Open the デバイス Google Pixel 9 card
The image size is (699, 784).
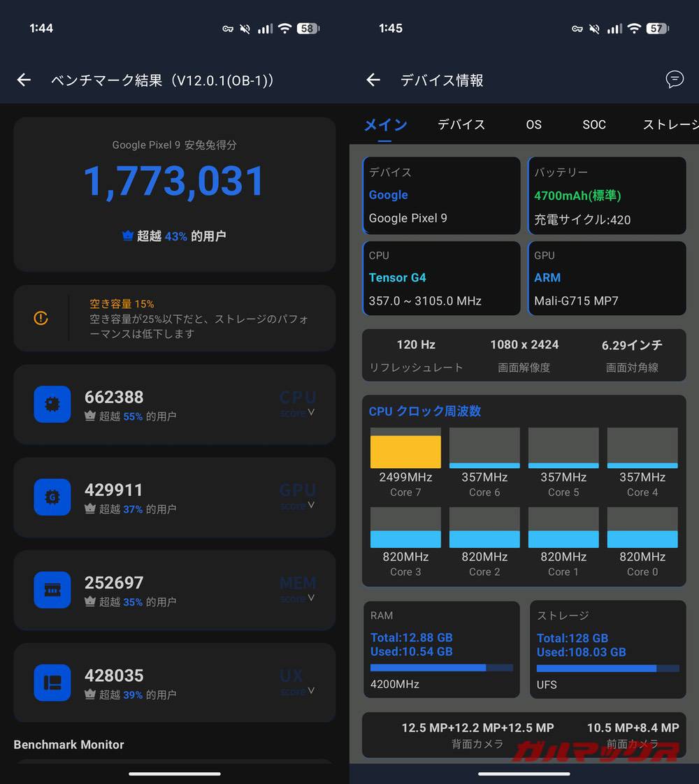coord(442,196)
